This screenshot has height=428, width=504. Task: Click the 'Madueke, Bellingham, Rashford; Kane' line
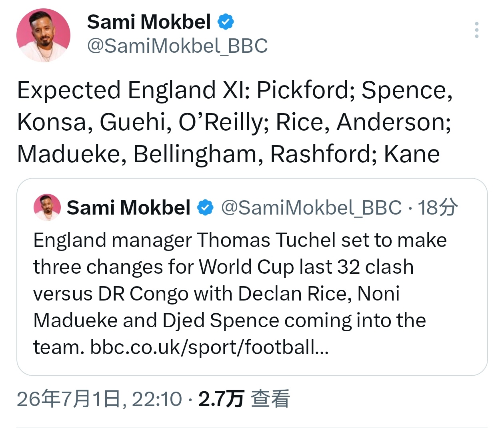click(x=228, y=154)
